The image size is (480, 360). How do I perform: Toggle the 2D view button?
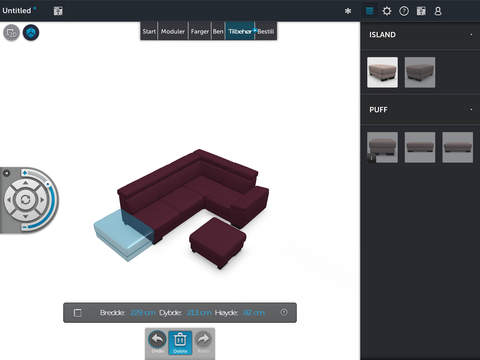coord(11,33)
